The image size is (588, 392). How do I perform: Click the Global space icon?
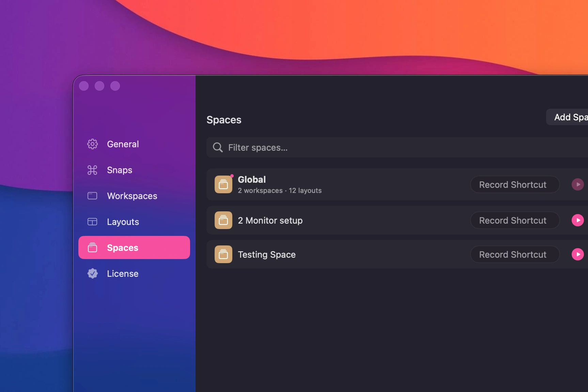(223, 184)
